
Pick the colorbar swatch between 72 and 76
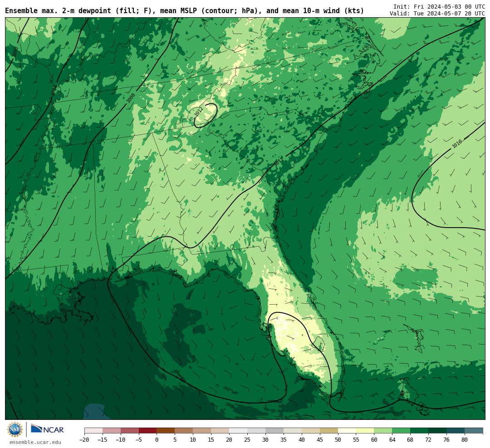438,431
